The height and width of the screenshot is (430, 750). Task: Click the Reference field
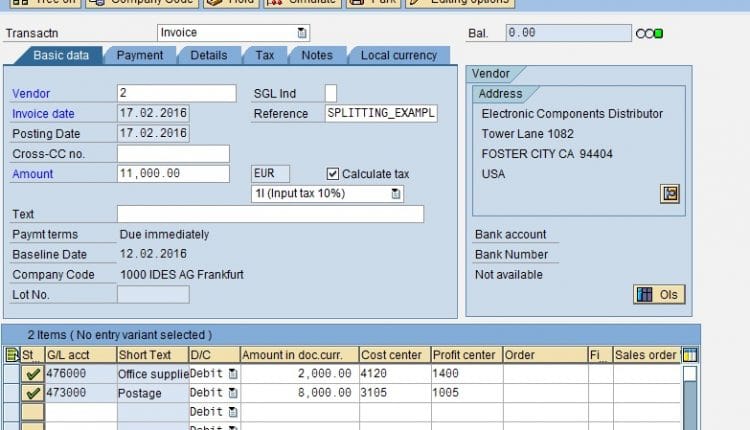[x=381, y=113]
